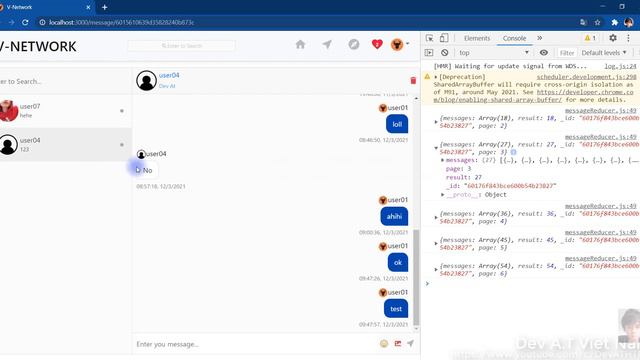Image resolution: width=640 pixels, height=360 pixels.
Task: View site information icon
Action: (42, 22)
